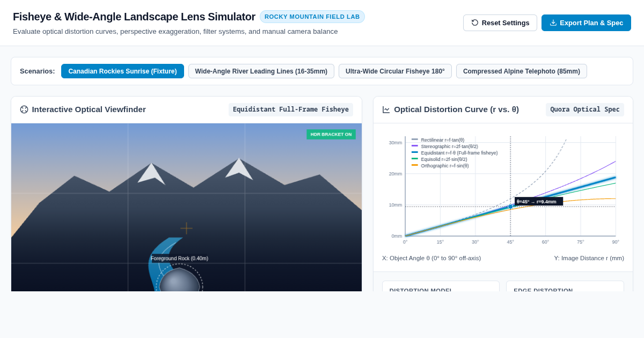Click the Rocky Mountain Field Lab badge
The height and width of the screenshot is (338, 644).
tap(312, 17)
